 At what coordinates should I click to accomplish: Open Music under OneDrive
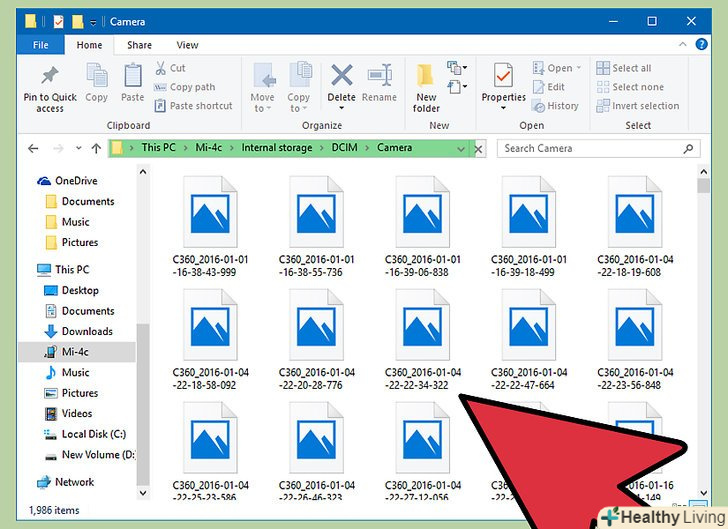pos(67,222)
